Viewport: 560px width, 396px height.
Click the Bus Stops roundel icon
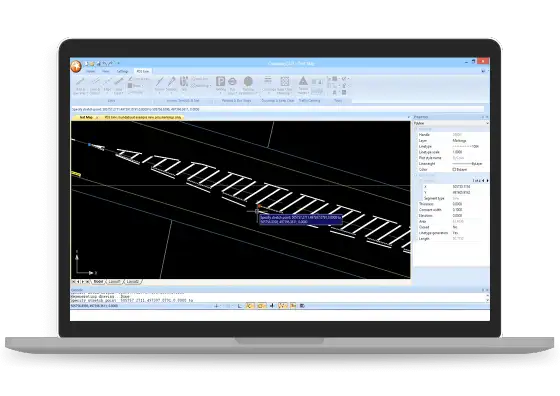click(x=232, y=81)
